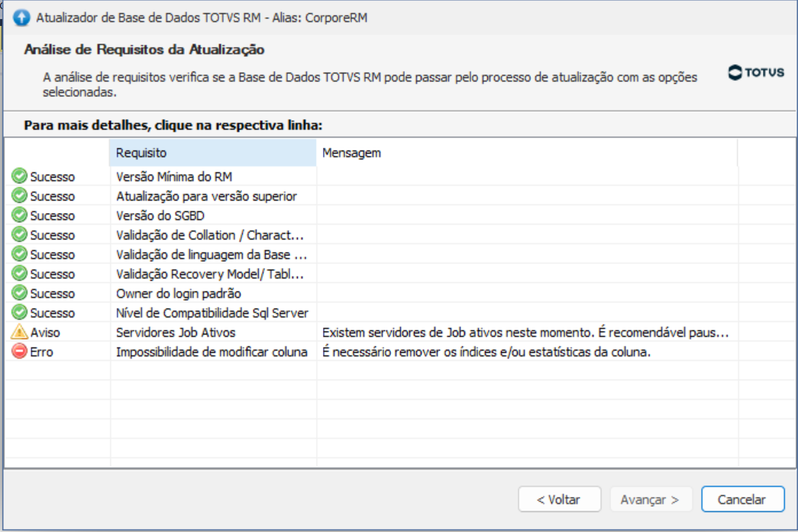The height and width of the screenshot is (532, 798).
Task: Click 'Sucesso' label beside Validação de Collation
Action: coord(53,235)
